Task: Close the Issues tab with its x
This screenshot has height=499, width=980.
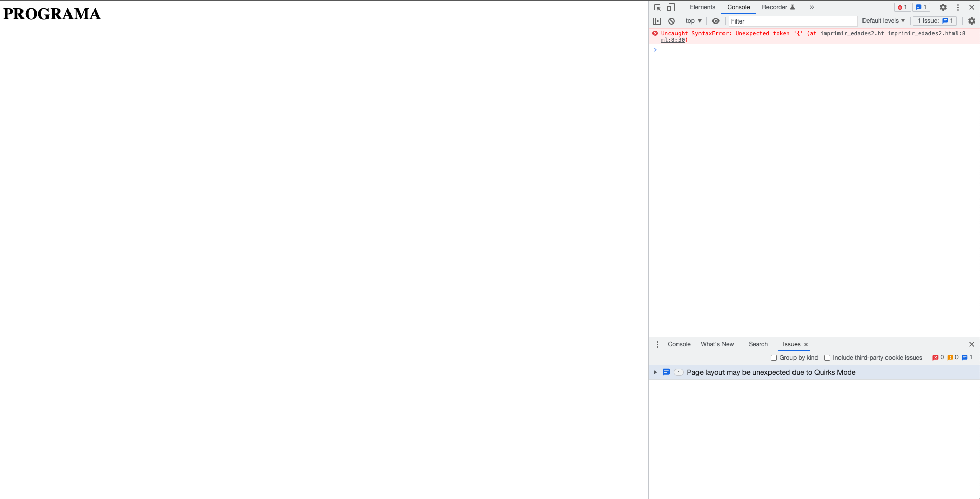Action: coord(806,345)
